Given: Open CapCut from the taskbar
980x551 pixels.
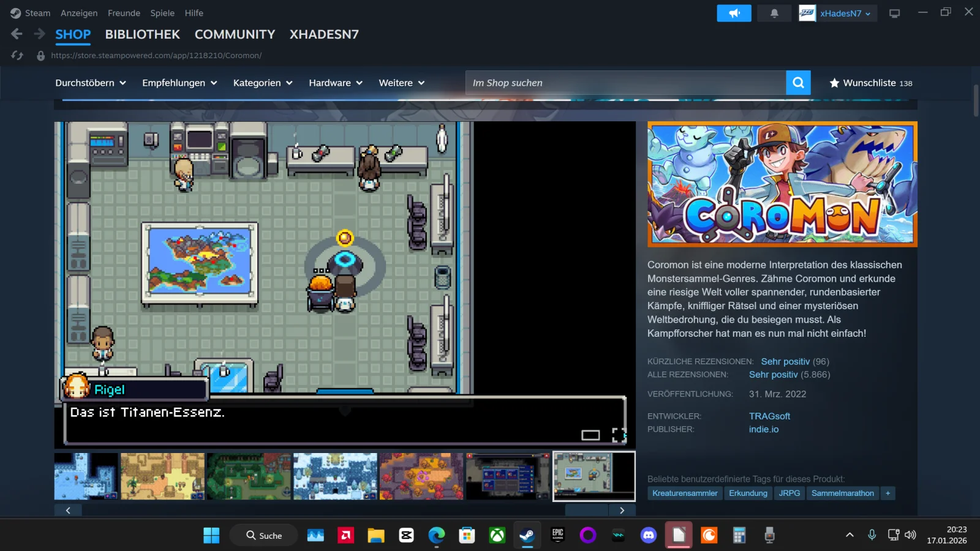Looking at the screenshot, I should (406, 536).
